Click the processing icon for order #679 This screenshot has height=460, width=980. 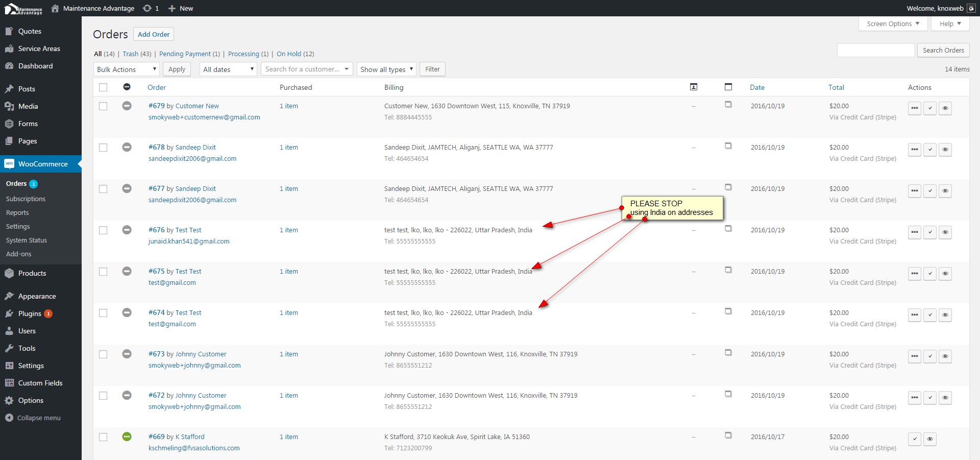point(914,108)
